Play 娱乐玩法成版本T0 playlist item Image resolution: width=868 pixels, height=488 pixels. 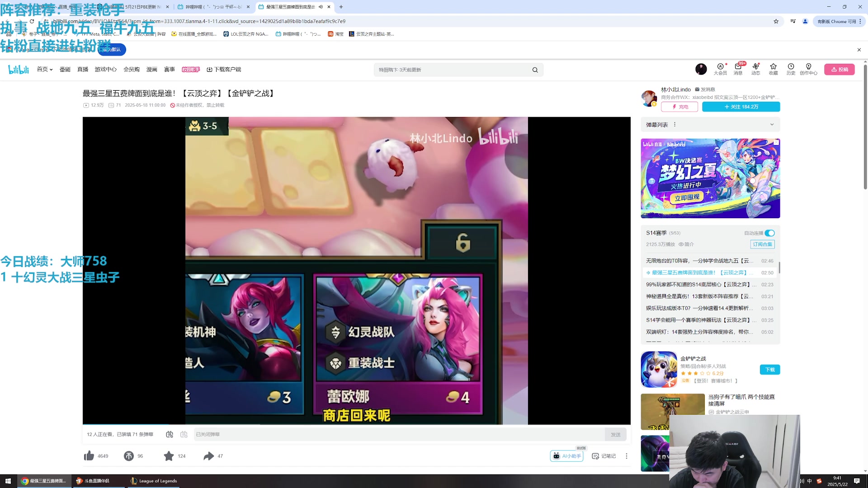tap(710, 308)
